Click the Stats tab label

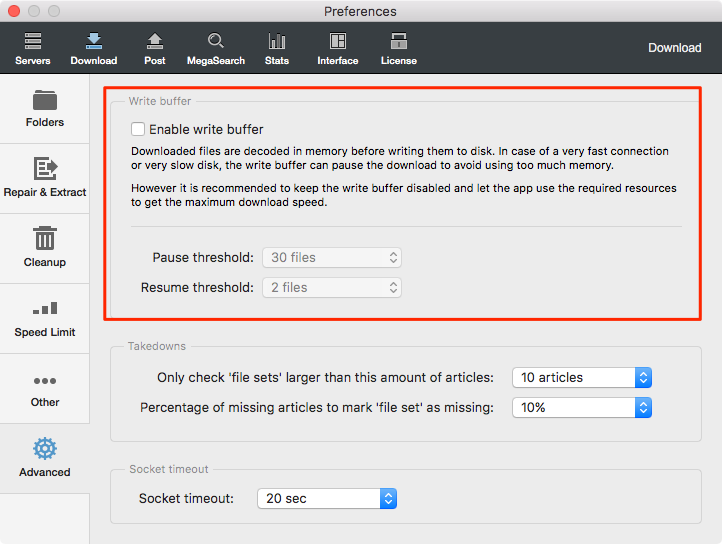pyautogui.click(x=277, y=61)
